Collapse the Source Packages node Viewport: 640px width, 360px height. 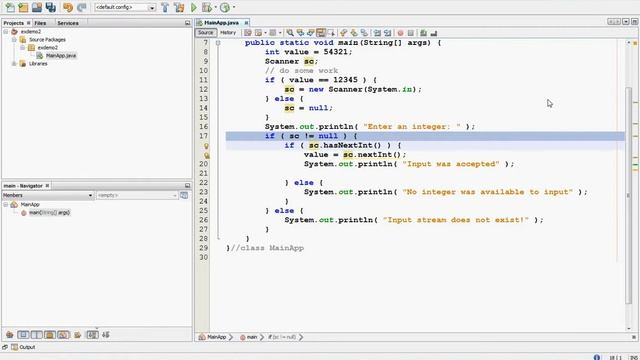click(14, 40)
